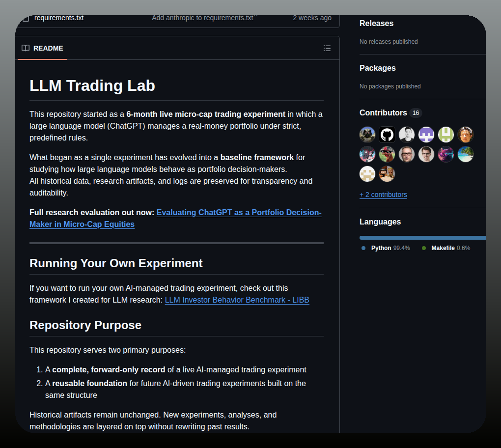Click the 'Repository Purpose' heading

pyautogui.click(x=85, y=325)
